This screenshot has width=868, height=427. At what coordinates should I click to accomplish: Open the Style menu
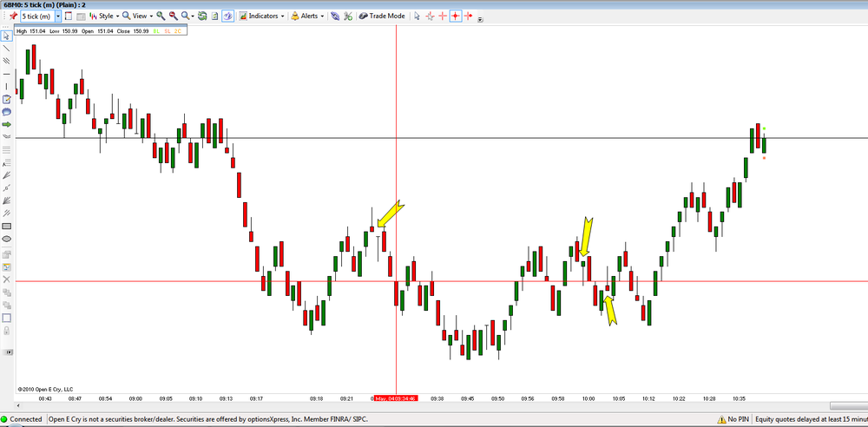[104, 16]
